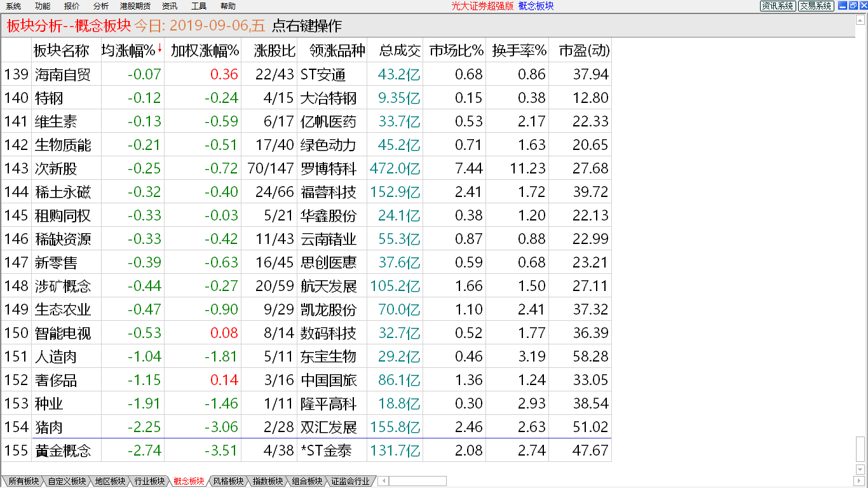Open the 系统 menu

[x=13, y=6]
